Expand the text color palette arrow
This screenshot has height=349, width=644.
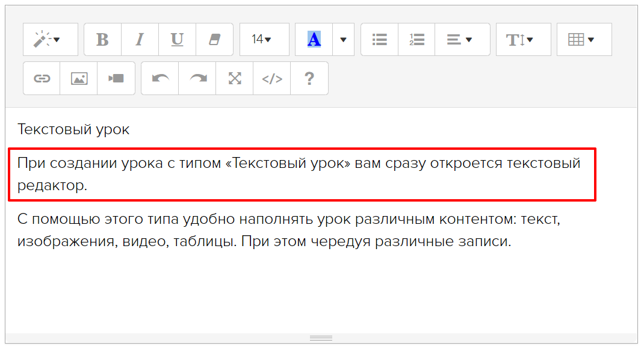(343, 40)
